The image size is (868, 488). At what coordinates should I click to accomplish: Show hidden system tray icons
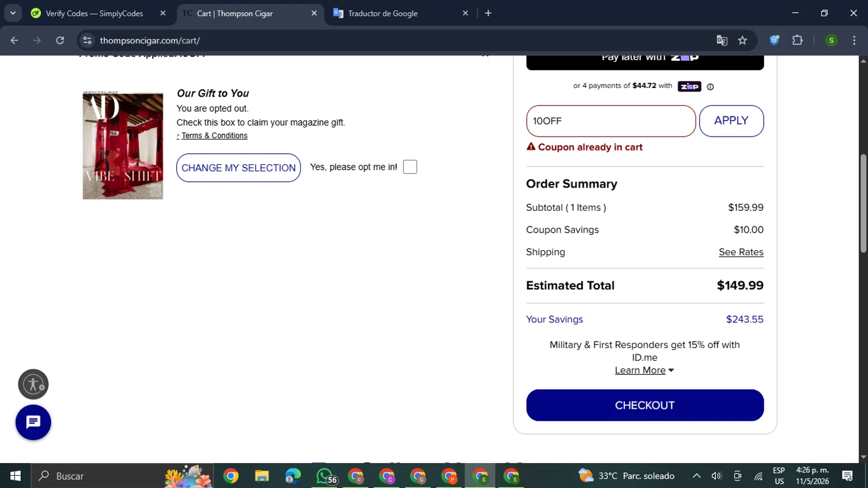click(697, 476)
